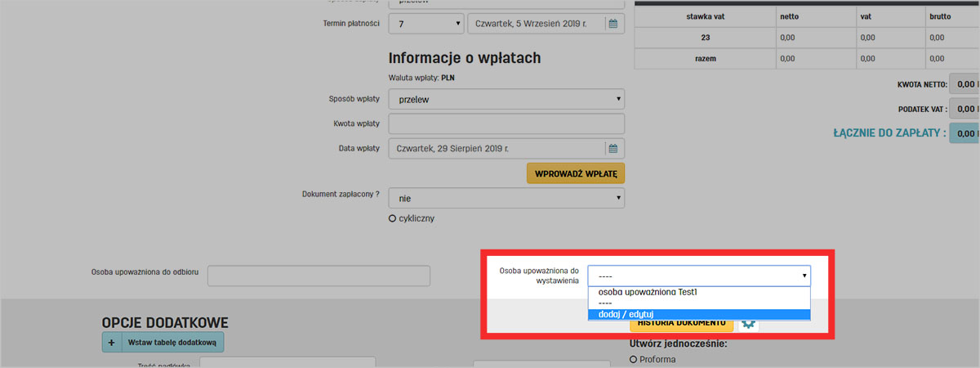Toggle the cykliczny radio option

coord(393,218)
